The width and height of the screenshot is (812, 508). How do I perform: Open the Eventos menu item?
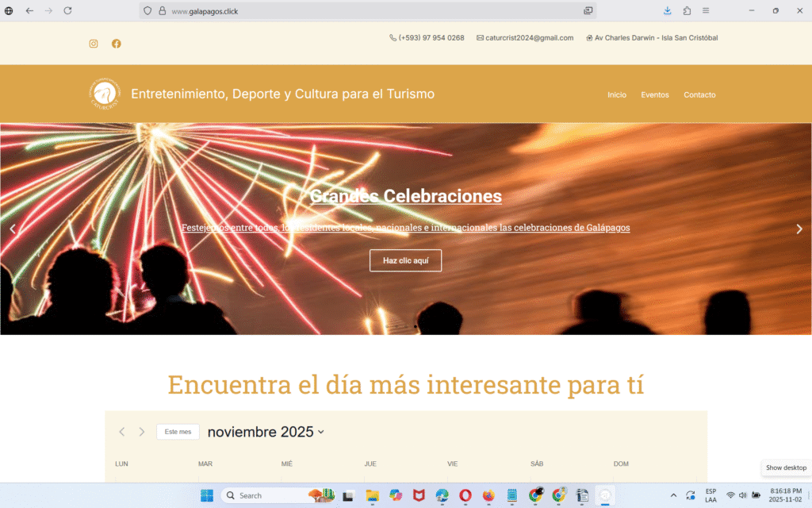(x=655, y=94)
